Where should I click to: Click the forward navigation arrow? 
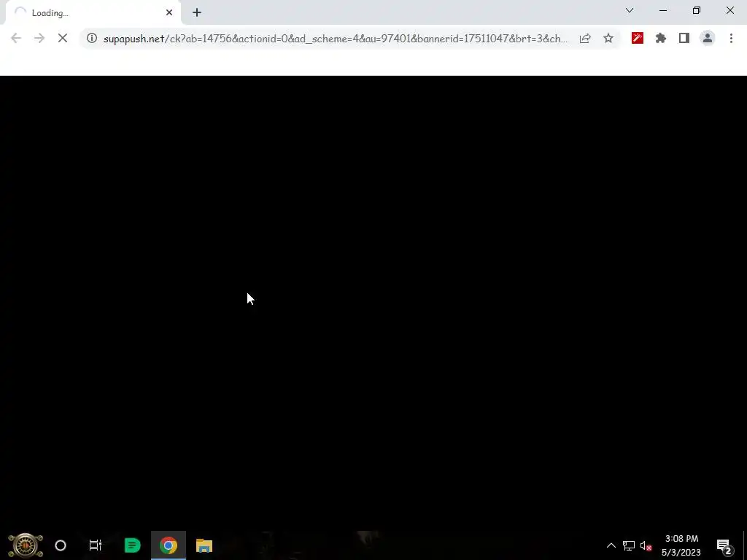point(39,39)
